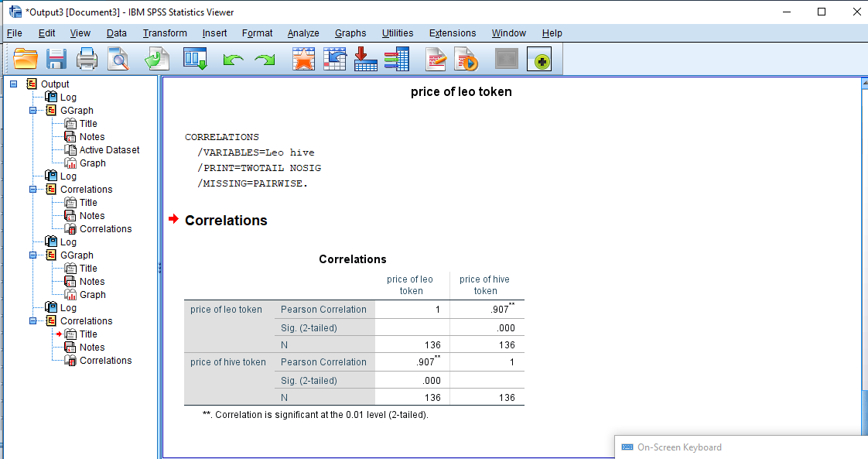Open Print Preview magnifier icon
The width and height of the screenshot is (868, 459).
(x=118, y=60)
